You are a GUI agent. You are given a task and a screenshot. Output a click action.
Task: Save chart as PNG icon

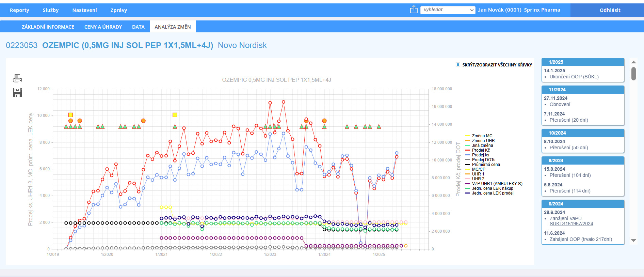click(17, 92)
